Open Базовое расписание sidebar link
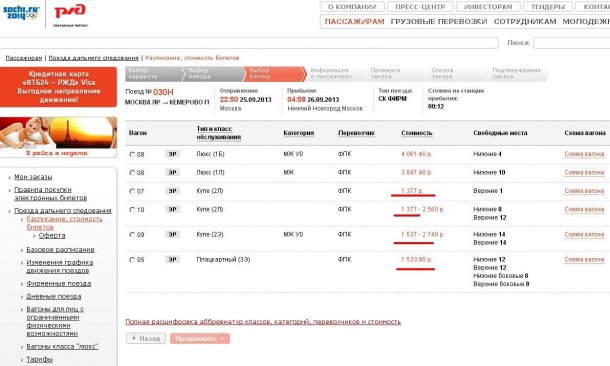The image size is (610, 366). tap(60, 250)
